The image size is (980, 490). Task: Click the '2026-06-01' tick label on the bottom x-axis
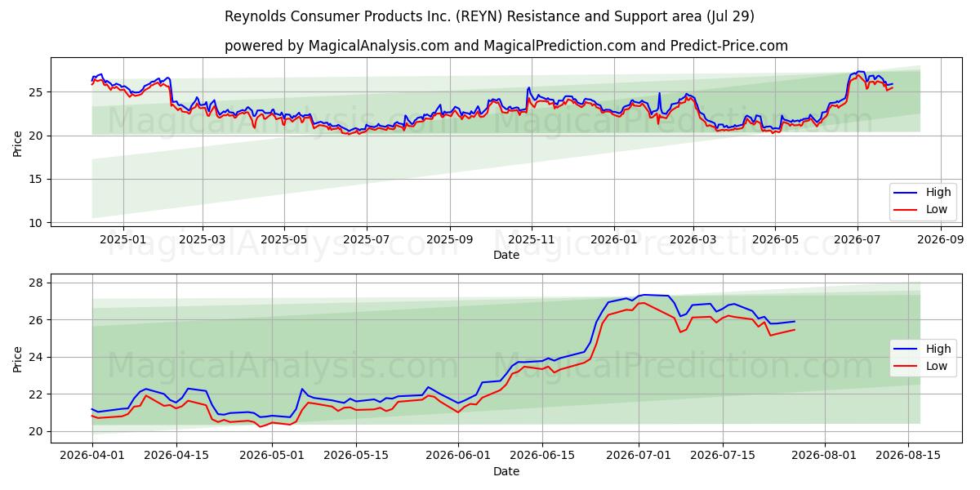tap(458, 457)
